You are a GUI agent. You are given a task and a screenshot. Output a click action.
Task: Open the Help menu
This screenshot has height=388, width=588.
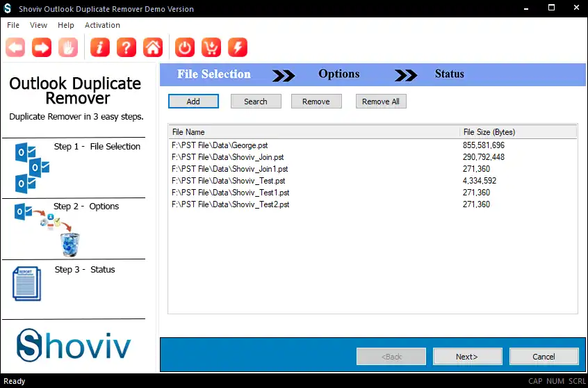[x=66, y=25]
